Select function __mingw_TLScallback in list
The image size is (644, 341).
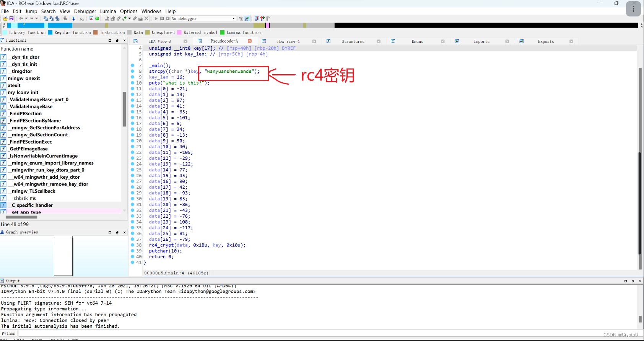click(31, 191)
